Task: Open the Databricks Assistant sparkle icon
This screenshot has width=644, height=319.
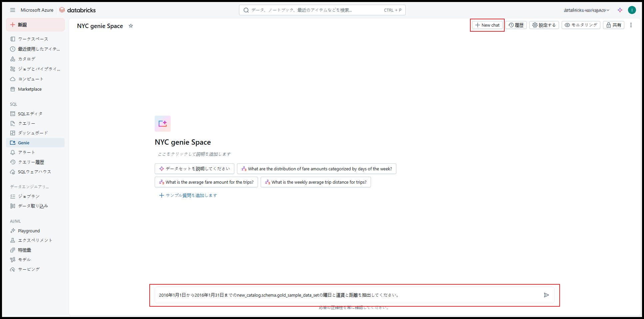Action: (x=620, y=10)
